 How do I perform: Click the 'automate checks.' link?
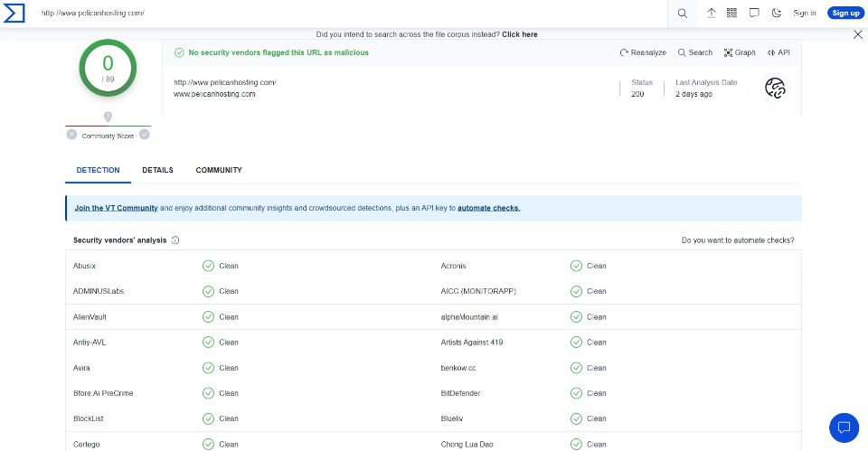pyautogui.click(x=489, y=208)
